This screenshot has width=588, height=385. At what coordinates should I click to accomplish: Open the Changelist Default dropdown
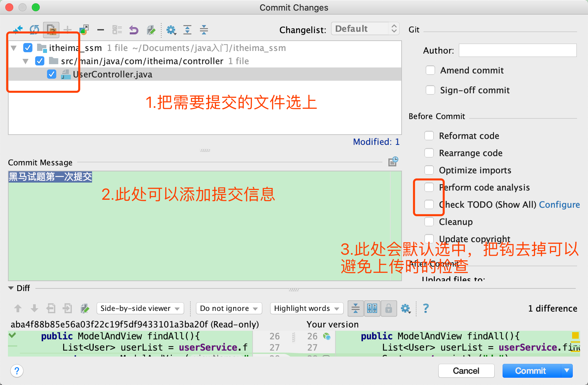(366, 29)
